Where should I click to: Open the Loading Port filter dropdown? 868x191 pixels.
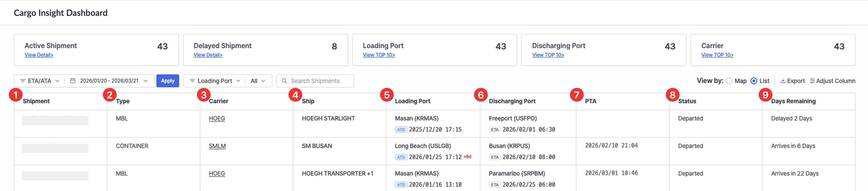(x=238, y=81)
